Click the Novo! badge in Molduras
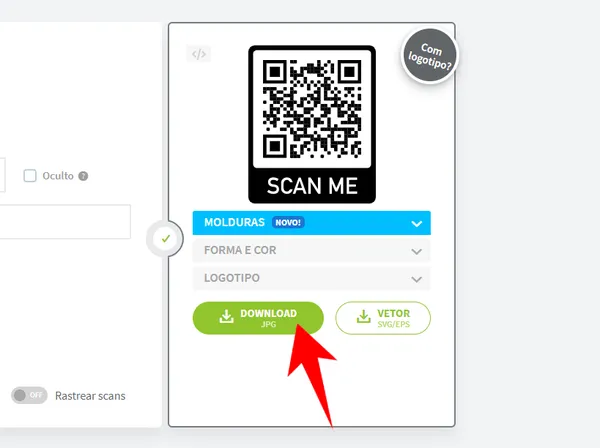Viewport: 600px width, 448px height. click(x=288, y=222)
